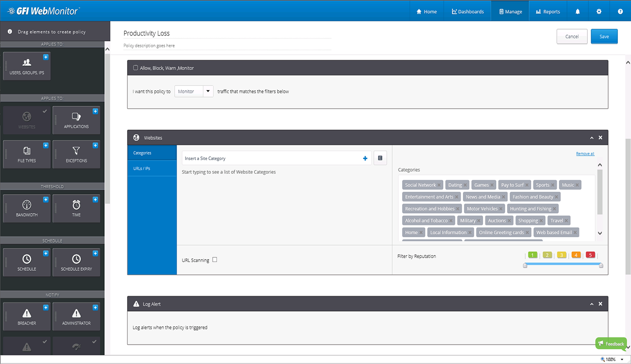Open the settings gear icon
The width and height of the screenshot is (631, 364).
(x=599, y=12)
